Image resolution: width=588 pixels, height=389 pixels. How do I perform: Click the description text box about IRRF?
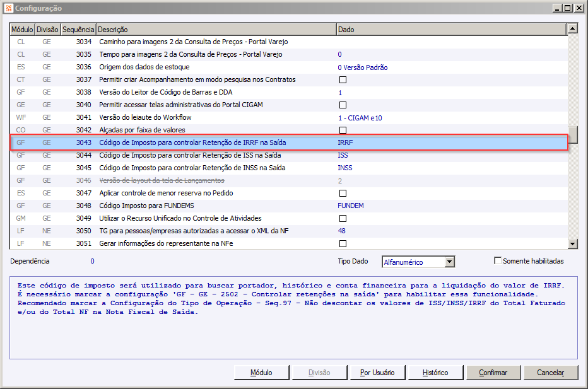click(293, 318)
